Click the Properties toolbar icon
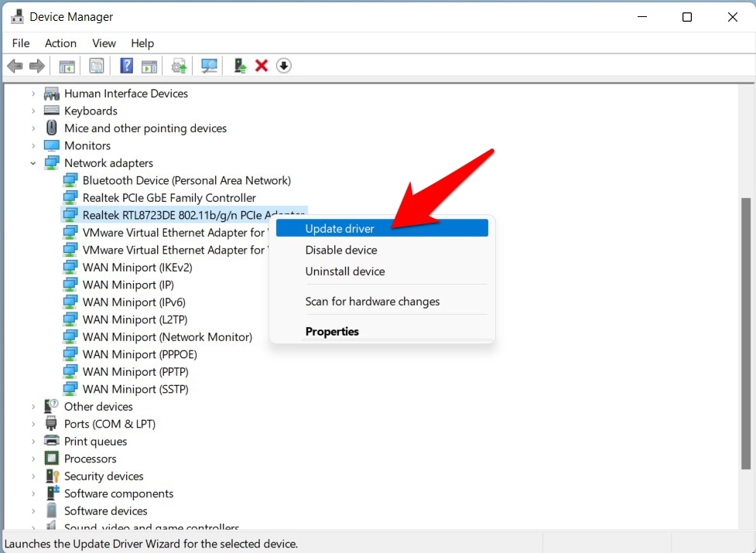The image size is (756, 553). 97,66
